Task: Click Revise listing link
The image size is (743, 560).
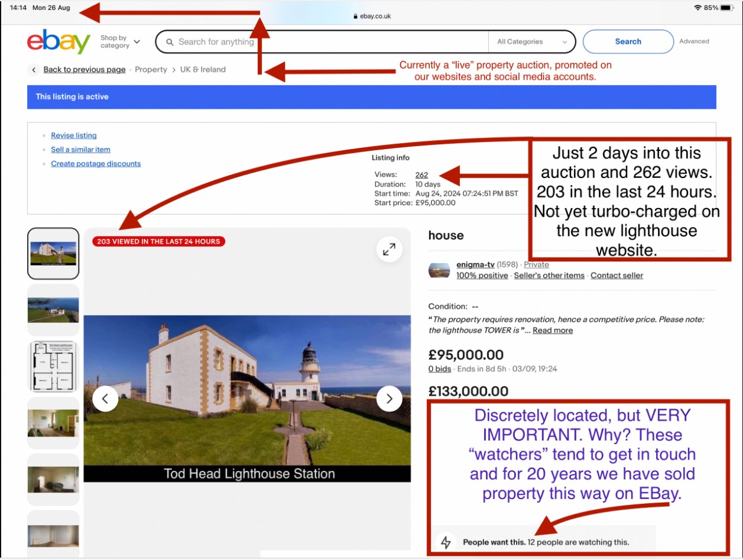Action: pyautogui.click(x=74, y=135)
